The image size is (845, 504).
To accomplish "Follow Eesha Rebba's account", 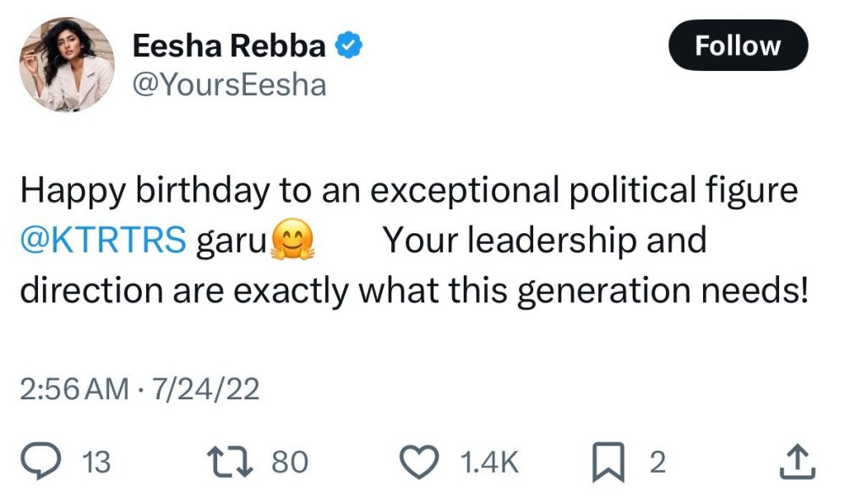I will pos(738,46).
